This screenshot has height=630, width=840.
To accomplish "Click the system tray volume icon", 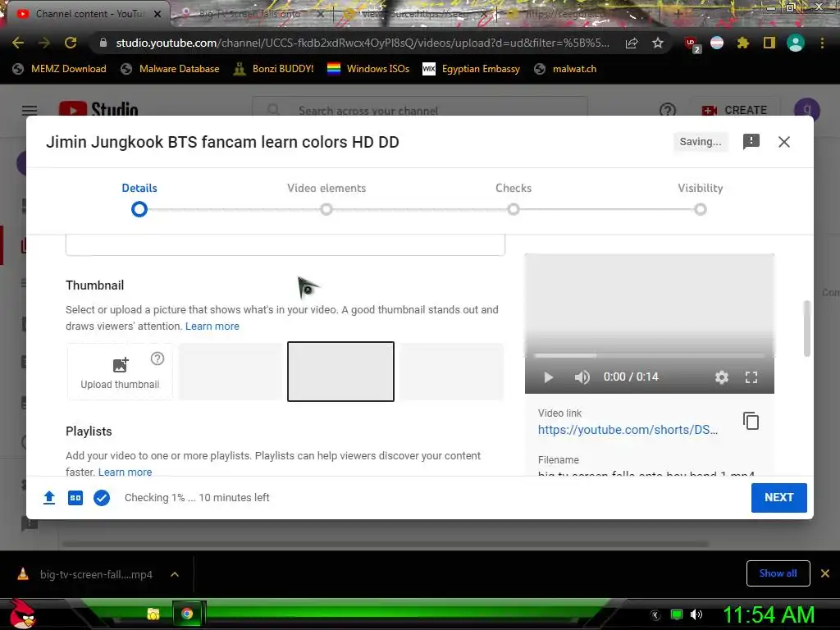I will [696, 614].
